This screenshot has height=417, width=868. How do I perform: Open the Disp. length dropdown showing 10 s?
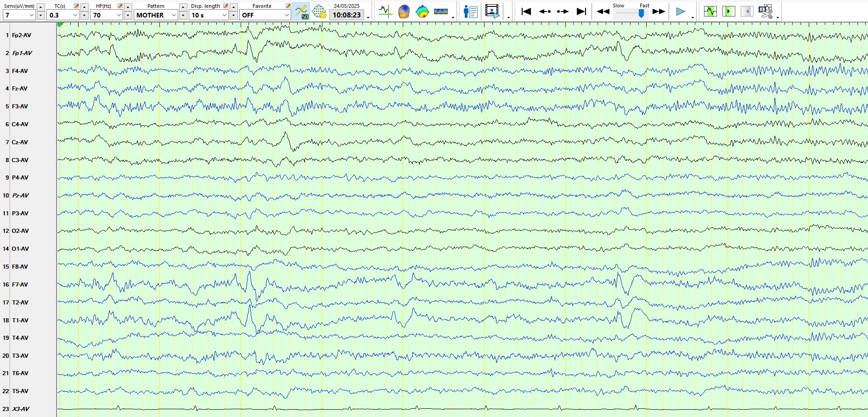(x=209, y=15)
